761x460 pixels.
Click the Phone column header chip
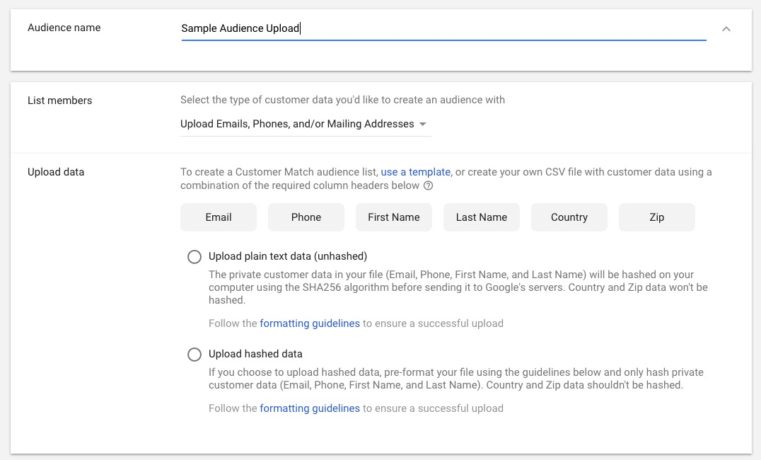tap(306, 217)
